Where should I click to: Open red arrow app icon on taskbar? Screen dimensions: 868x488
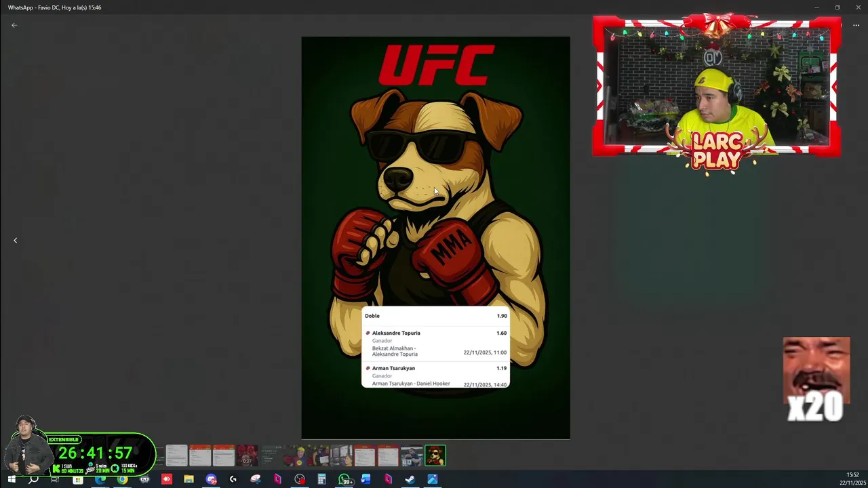click(167, 479)
